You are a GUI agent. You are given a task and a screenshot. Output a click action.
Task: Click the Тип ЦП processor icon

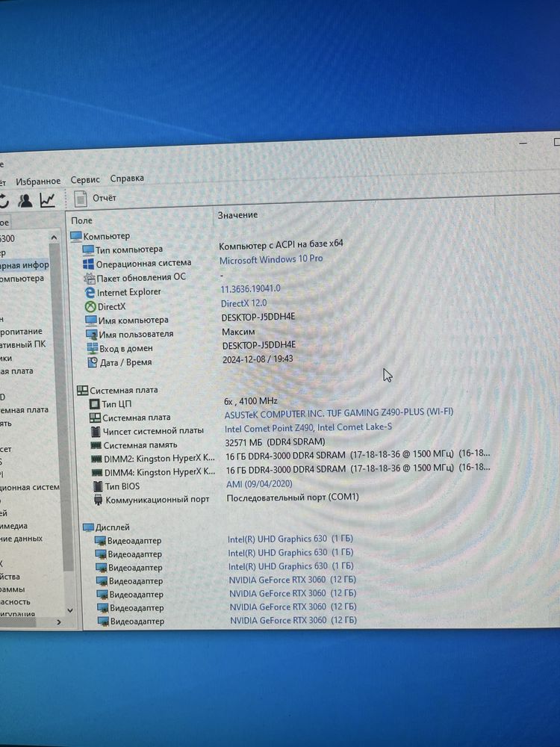[x=94, y=404]
